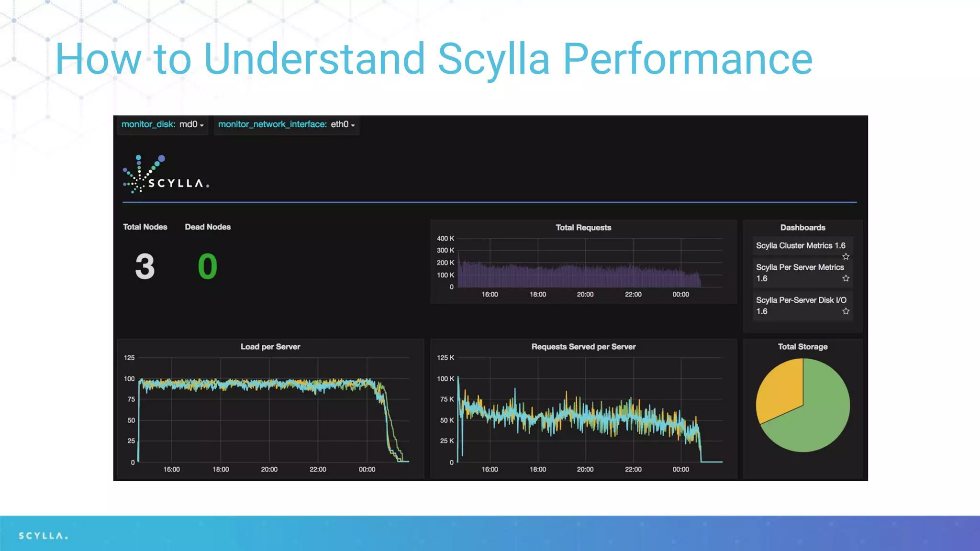Star the Scylla Per-Server Disk I/O dashboard
Image resolution: width=980 pixels, height=551 pixels.
tap(846, 311)
